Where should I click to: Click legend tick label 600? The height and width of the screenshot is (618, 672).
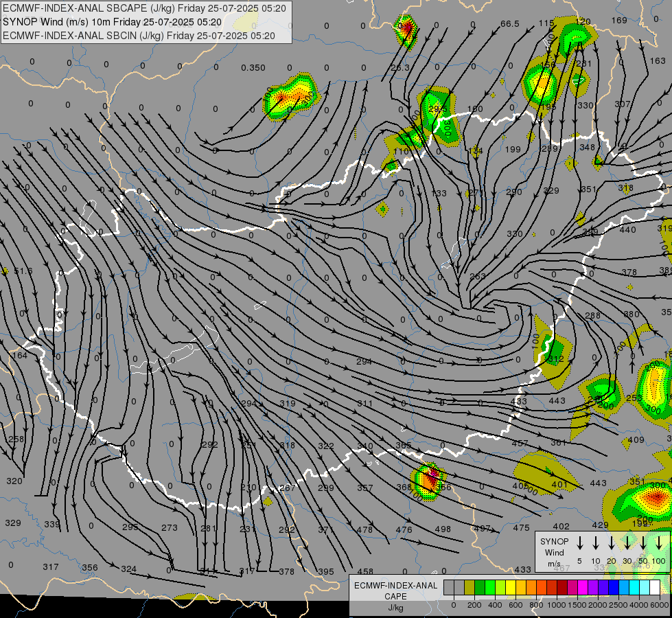(x=515, y=605)
